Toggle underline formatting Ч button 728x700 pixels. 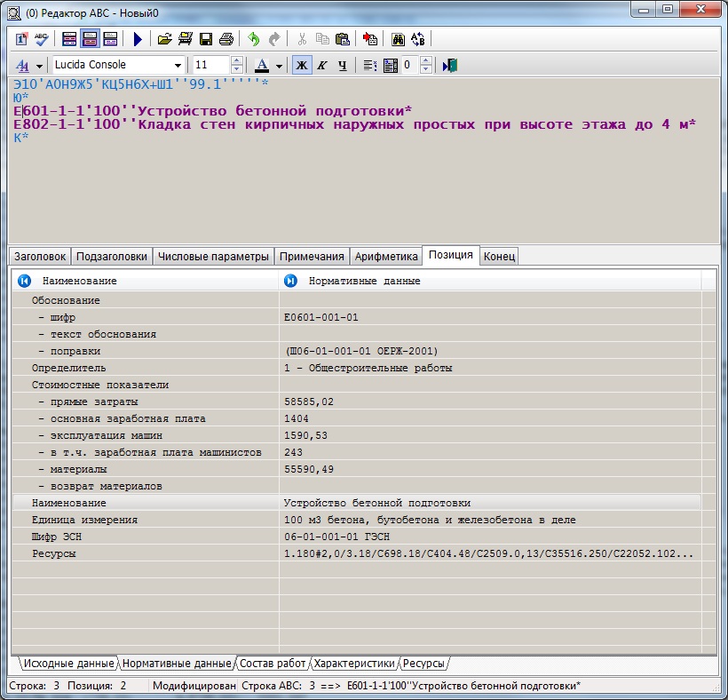[x=343, y=65]
